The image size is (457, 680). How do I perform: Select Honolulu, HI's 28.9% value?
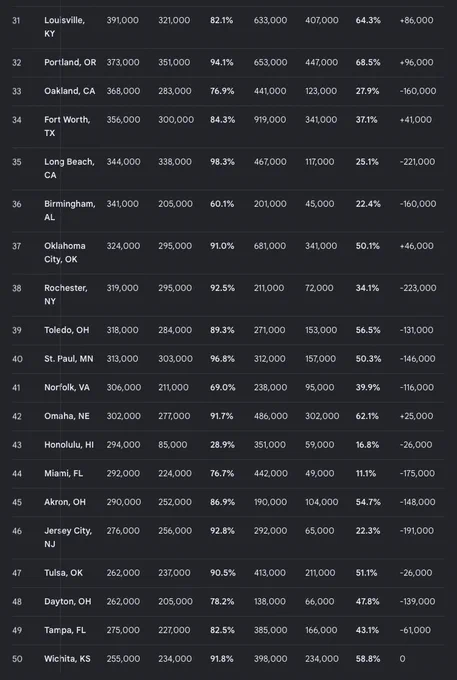click(x=222, y=445)
